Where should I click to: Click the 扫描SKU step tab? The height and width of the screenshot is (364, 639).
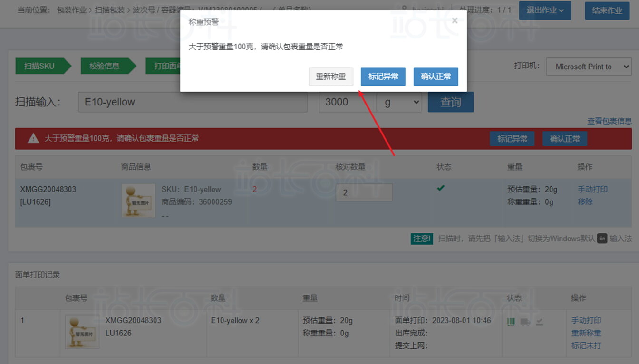pyautogui.click(x=40, y=66)
